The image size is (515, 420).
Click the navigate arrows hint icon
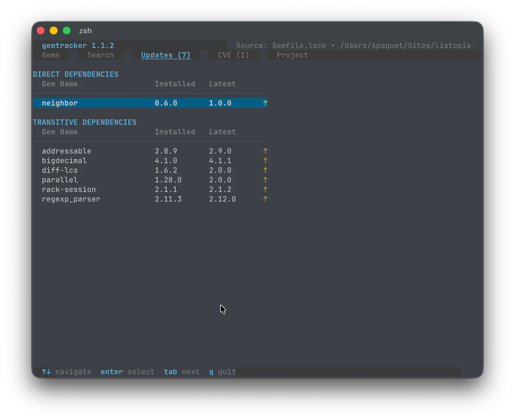point(46,372)
